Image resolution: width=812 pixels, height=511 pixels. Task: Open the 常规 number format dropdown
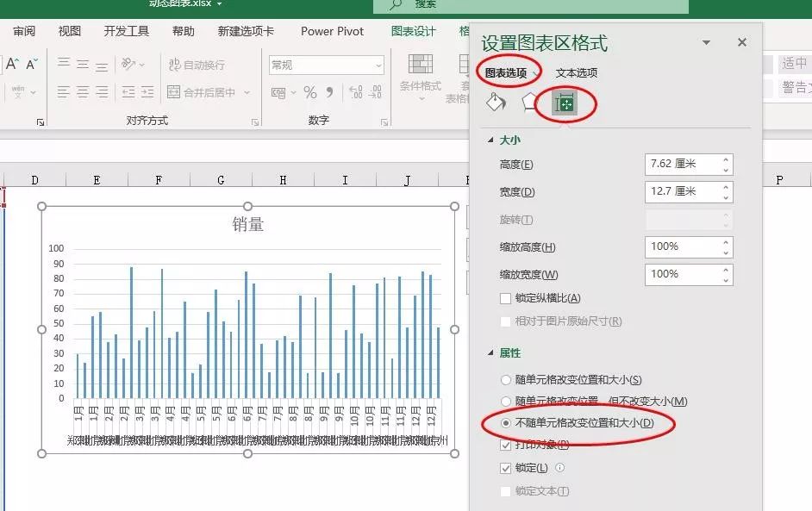(380, 66)
